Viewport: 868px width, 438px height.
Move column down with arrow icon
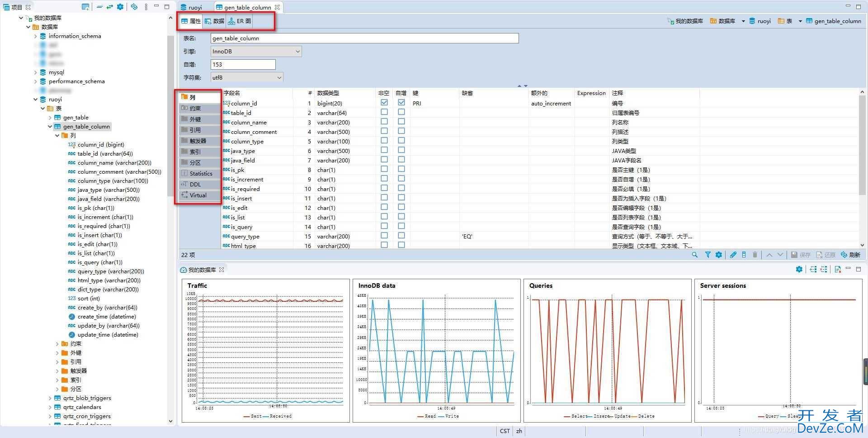tap(780, 255)
